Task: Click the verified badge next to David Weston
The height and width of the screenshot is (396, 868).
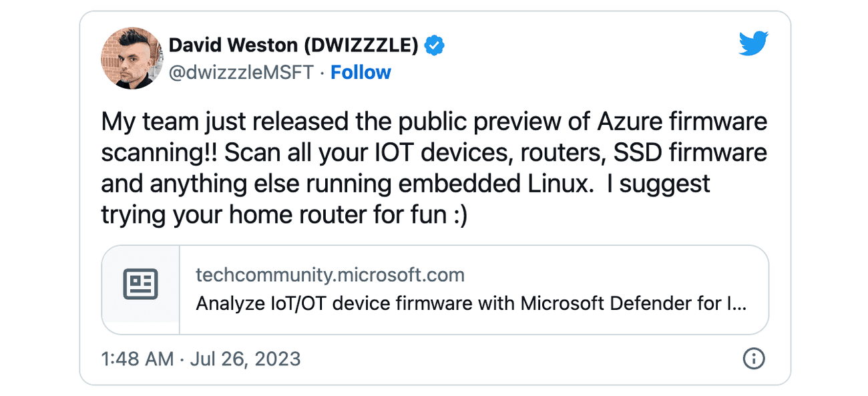Action: click(x=434, y=45)
